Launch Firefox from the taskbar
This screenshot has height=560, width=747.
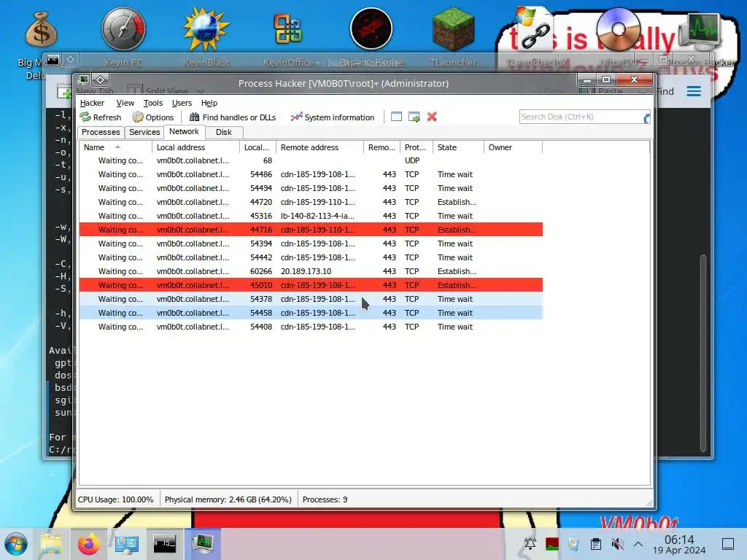[x=89, y=544]
